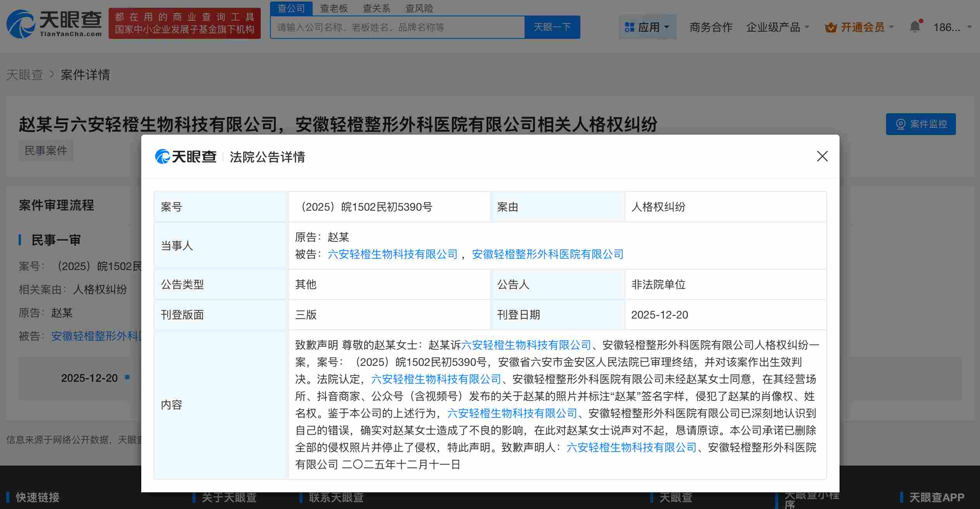Click the 商务合作 menu item
Image resolution: width=980 pixels, height=509 pixels.
click(711, 27)
